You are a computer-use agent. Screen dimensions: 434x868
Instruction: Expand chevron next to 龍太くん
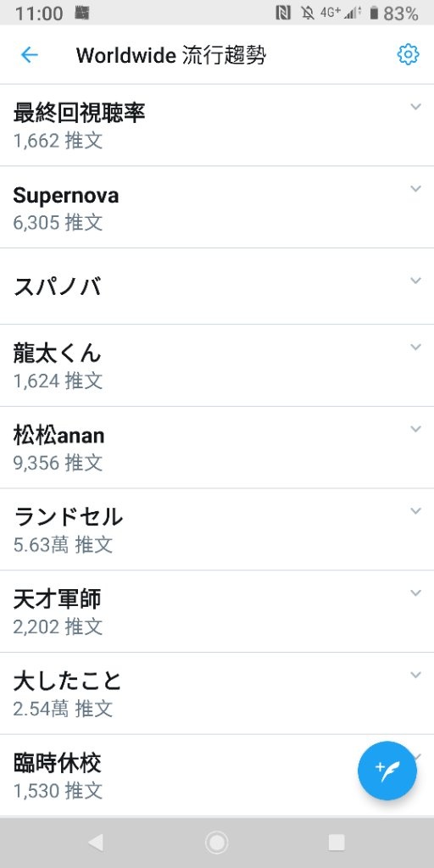415,347
